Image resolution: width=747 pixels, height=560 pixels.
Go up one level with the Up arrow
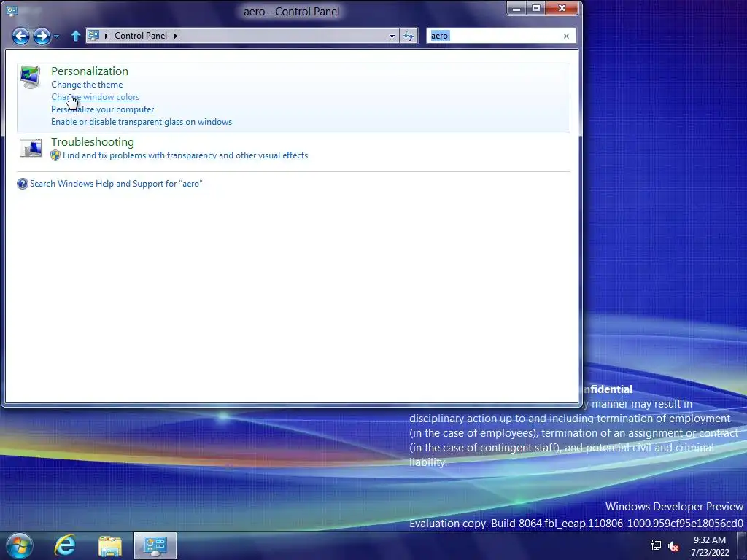[75, 36]
